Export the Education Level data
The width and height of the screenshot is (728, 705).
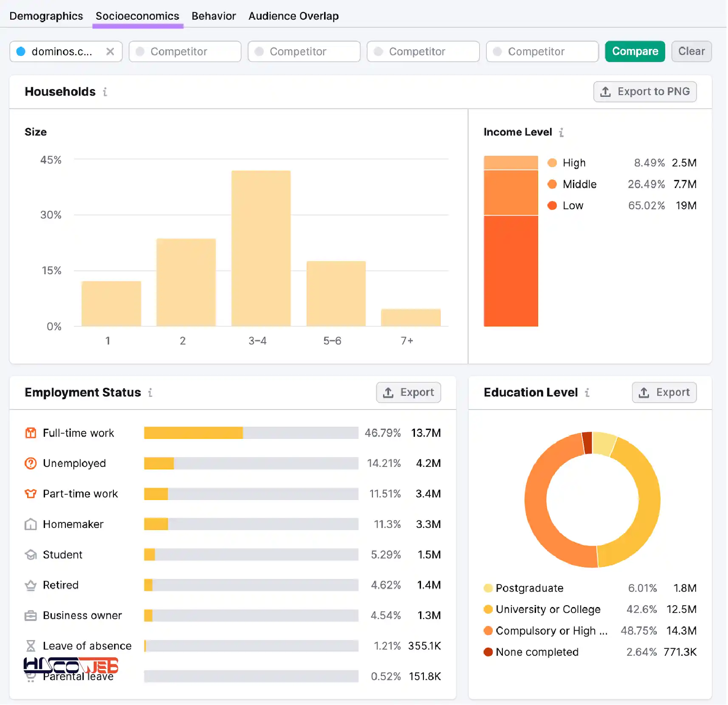pos(664,393)
